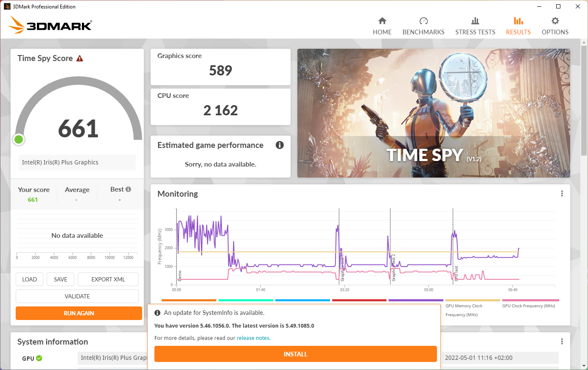
Task: Click the vertical scrollbar up arrow
Action: tap(584, 43)
